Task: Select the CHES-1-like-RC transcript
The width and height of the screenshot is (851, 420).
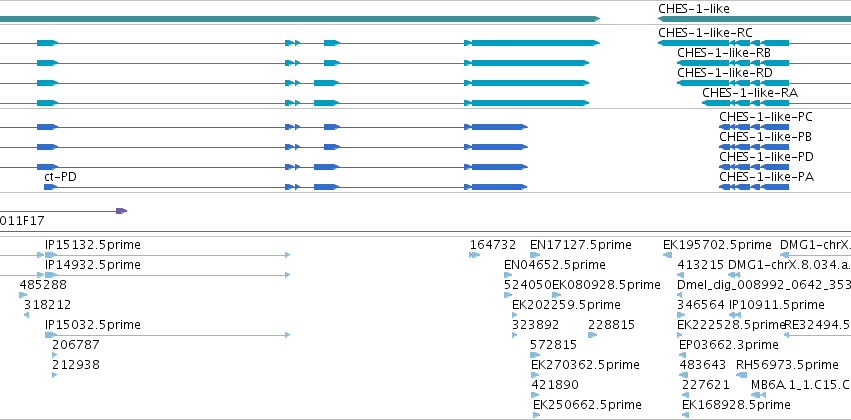Action: click(x=705, y=33)
